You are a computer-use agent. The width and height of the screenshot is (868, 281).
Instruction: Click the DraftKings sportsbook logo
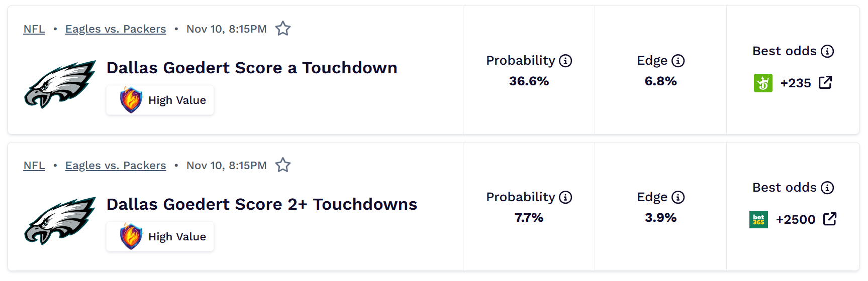click(x=763, y=83)
